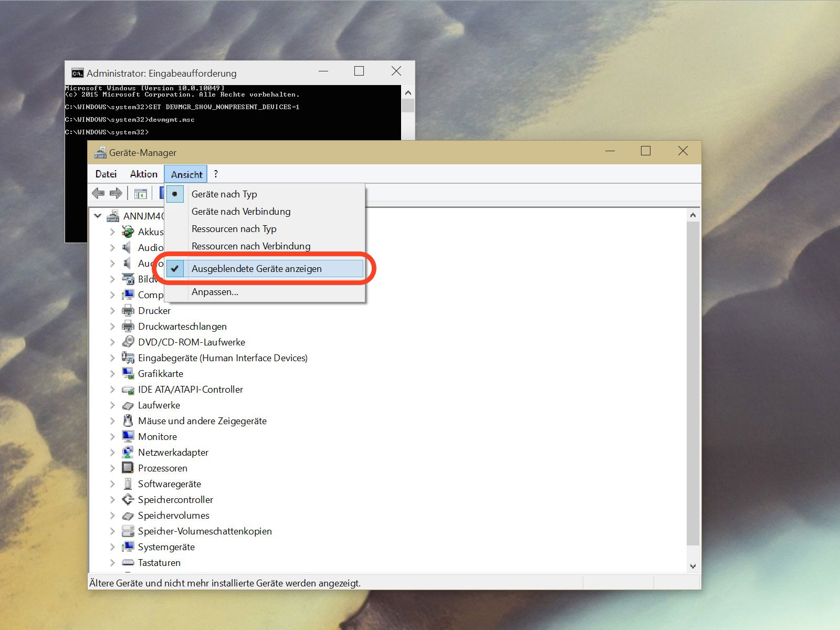Click the Druckwarteschlangen icon
Image resolution: width=840 pixels, height=630 pixels.
128,326
